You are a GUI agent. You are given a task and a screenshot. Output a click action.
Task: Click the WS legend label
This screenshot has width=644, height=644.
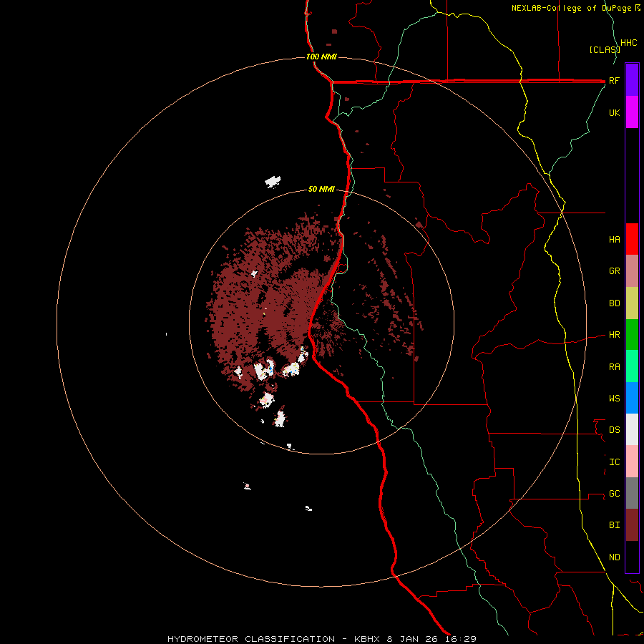click(614, 398)
